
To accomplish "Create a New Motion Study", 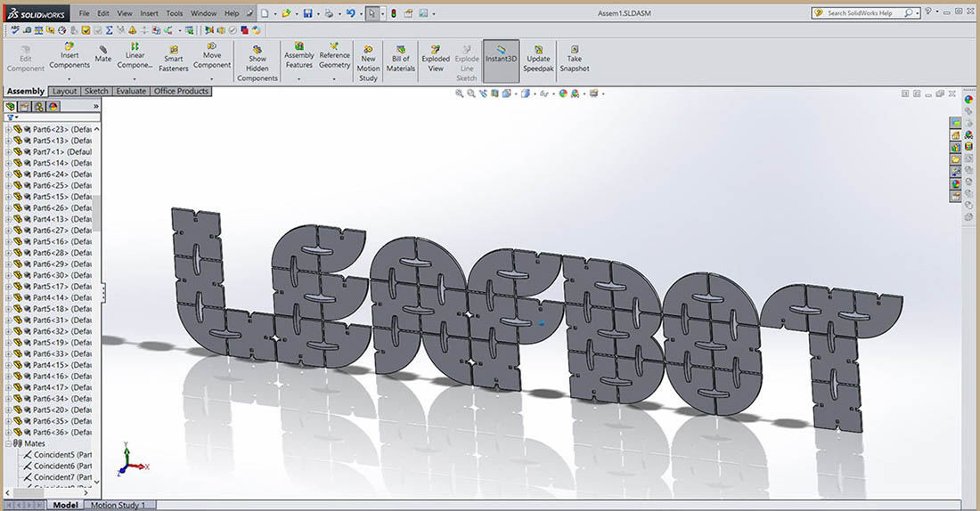I will tap(368, 63).
